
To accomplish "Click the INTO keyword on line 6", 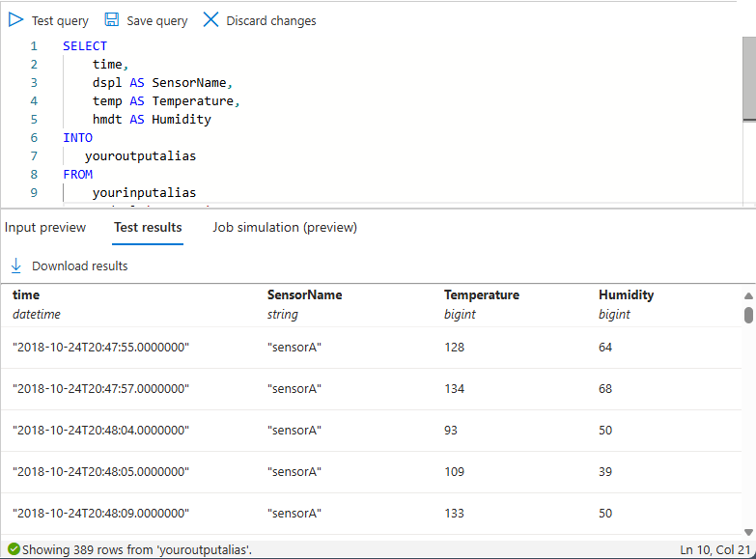I will click(77, 137).
